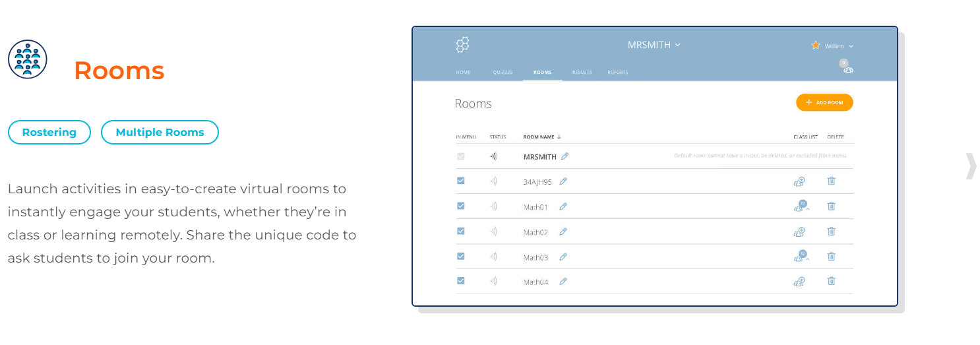The image size is (980, 345).
Task: Go to the HOME tab
Action: [x=463, y=73]
